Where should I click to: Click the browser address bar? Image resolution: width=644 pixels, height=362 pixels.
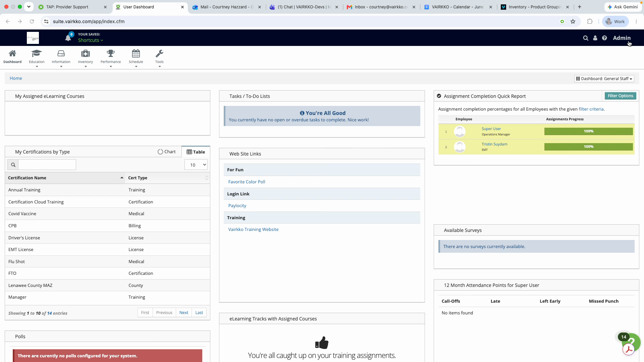point(302,21)
